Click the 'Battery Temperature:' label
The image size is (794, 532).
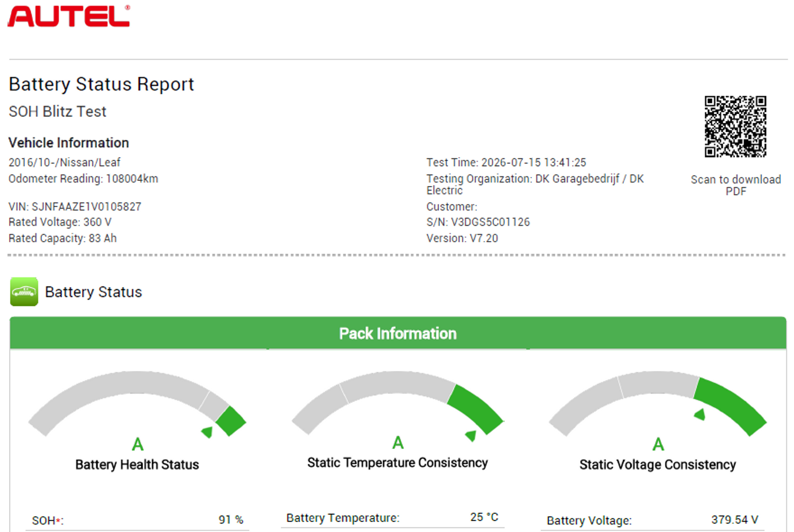[343, 517]
